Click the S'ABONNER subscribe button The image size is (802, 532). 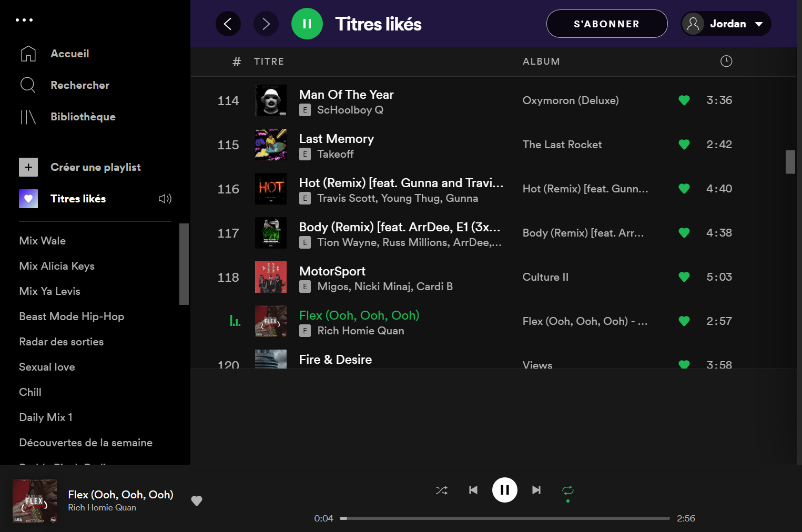tap(606, 24)
